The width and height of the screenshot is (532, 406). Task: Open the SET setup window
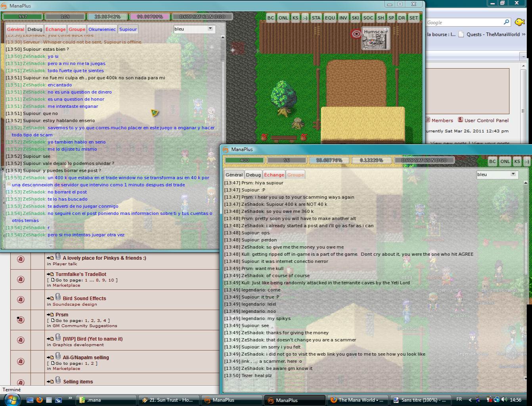[413, 17]
